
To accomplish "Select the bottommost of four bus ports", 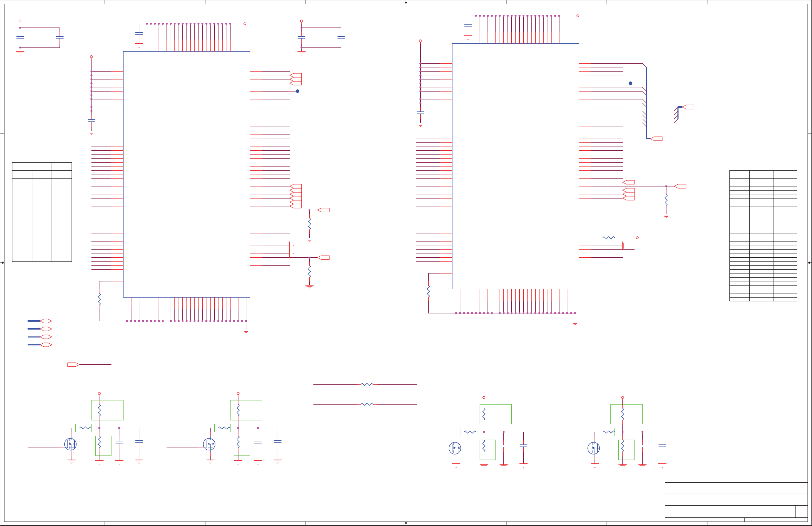I will [x=46, y=345].
